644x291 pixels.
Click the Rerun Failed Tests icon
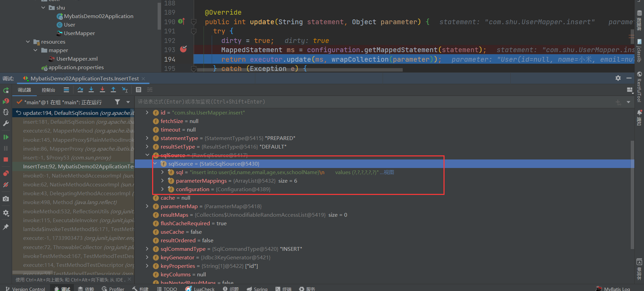(x=6, y=101)
